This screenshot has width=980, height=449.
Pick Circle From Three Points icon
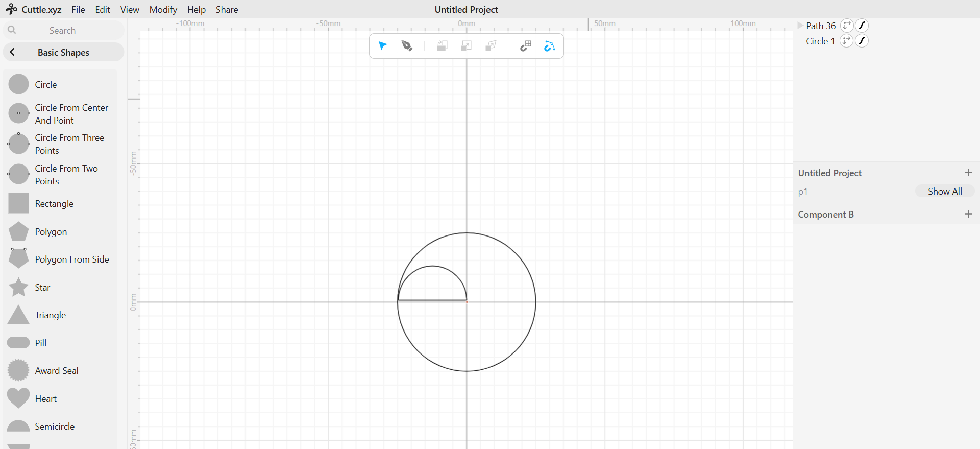19,144
